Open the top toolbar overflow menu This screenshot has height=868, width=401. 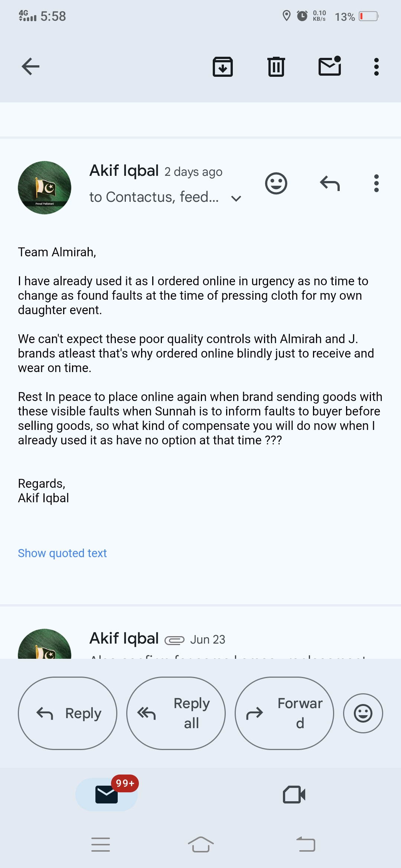click(376, 67)
